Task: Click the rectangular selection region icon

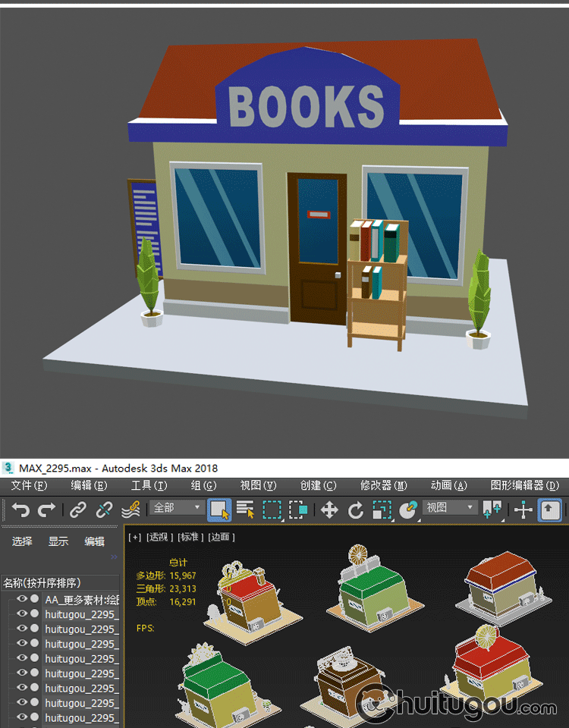Action: point(272,510)
